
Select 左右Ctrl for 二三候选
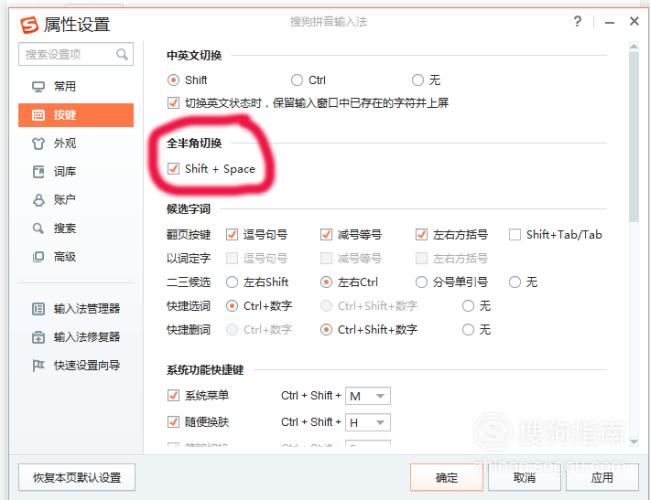click(x=326, y=282)
